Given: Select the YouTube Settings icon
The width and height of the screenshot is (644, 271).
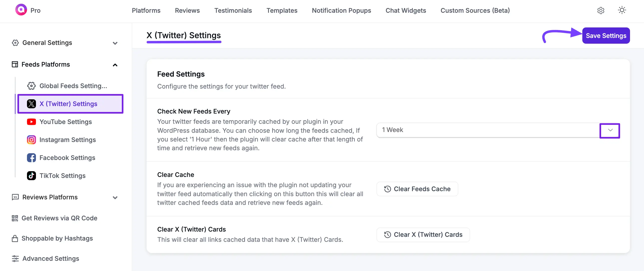Looking at the screenshot, I should (x=31, y=122).
